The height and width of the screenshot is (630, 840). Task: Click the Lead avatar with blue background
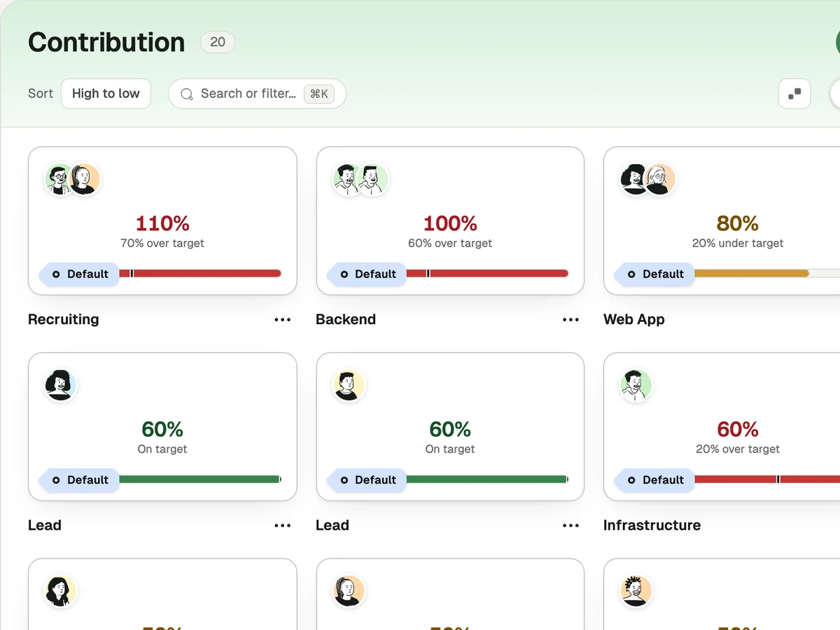click(x=60, y=385)
